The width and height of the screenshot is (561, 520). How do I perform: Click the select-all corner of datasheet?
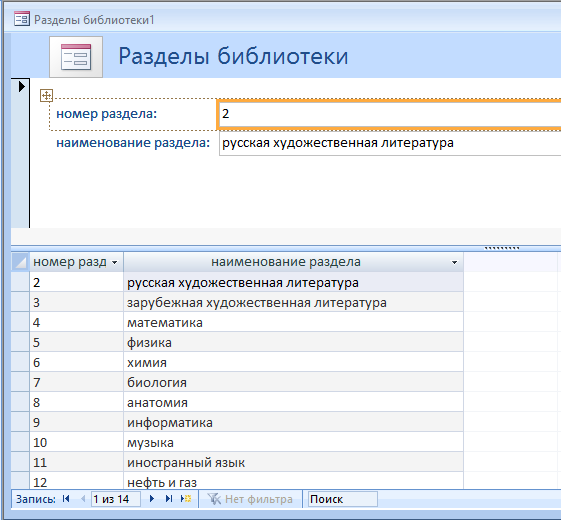point(20,262)
